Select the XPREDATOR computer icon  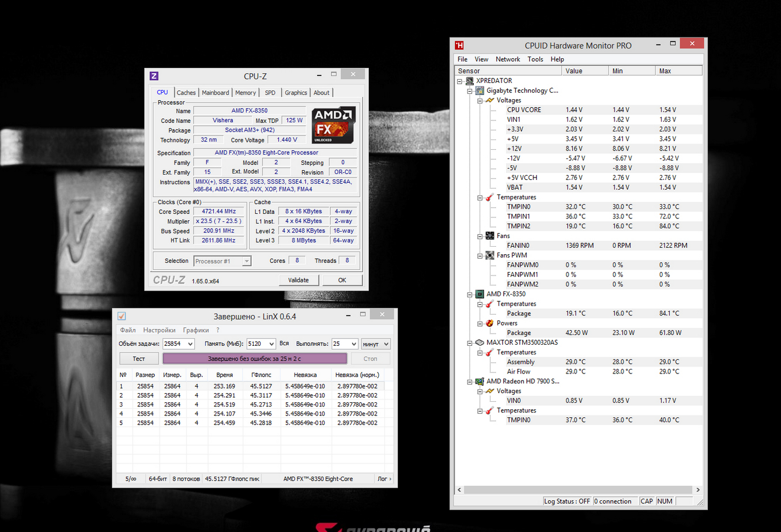470,81
